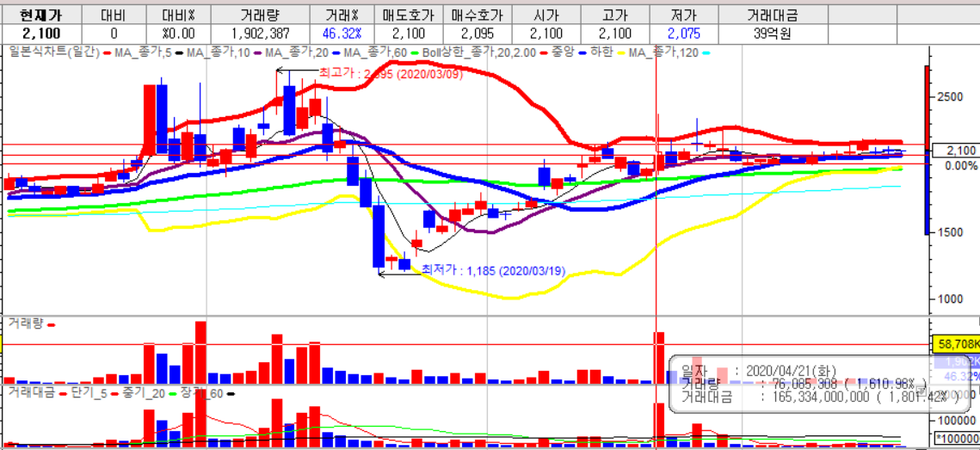This screenshot has height=450, width=980.
Task: Click the 거래대금 header in the top table
Action: pos(772,15)
